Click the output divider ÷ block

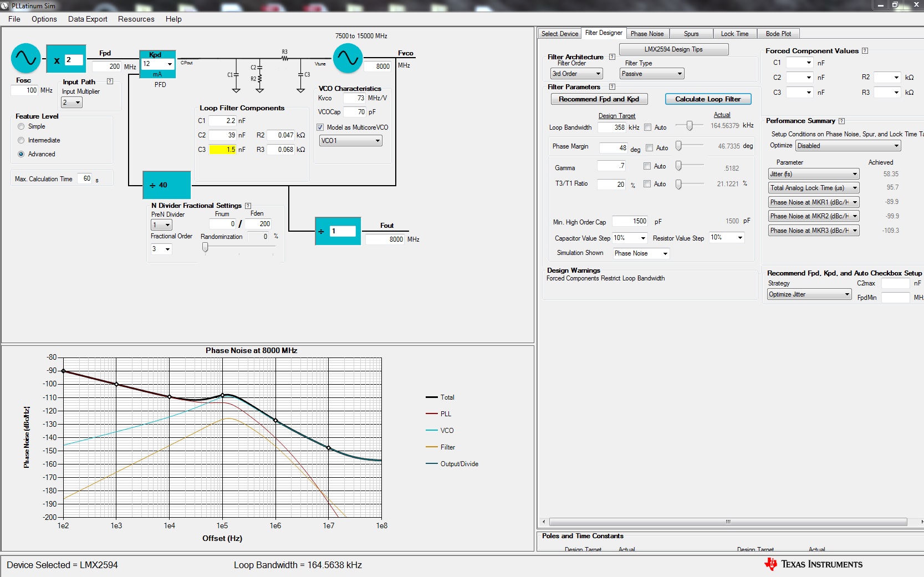pos(338,231)
